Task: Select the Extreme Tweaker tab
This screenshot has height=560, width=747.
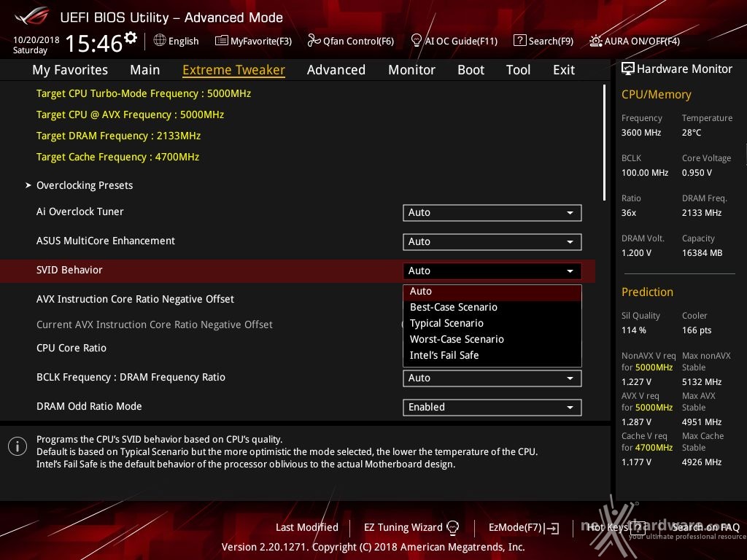Action: [233, 70]
